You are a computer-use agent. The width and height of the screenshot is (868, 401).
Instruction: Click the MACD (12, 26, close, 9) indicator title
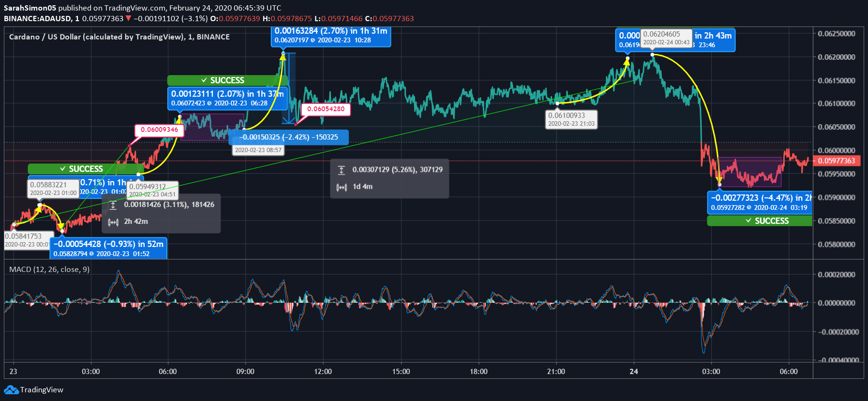click(x=49, y=270)
